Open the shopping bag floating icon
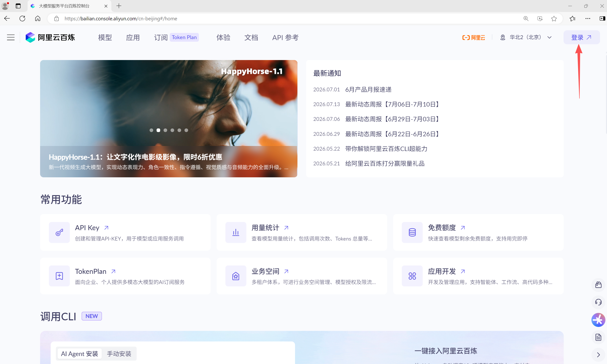 (x=598, y=285)
